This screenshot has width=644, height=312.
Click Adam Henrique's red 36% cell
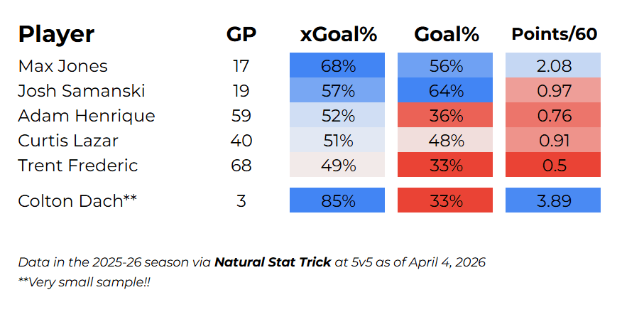(446, 116)
